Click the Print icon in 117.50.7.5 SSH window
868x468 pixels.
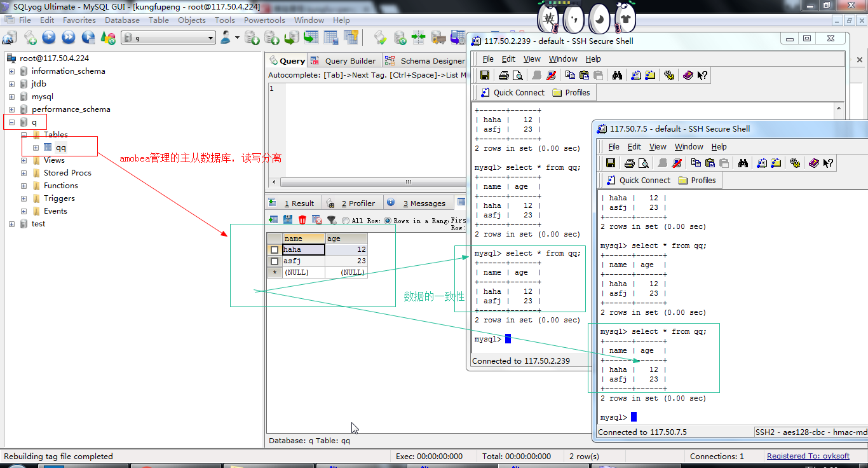click(x=630, y=163)
